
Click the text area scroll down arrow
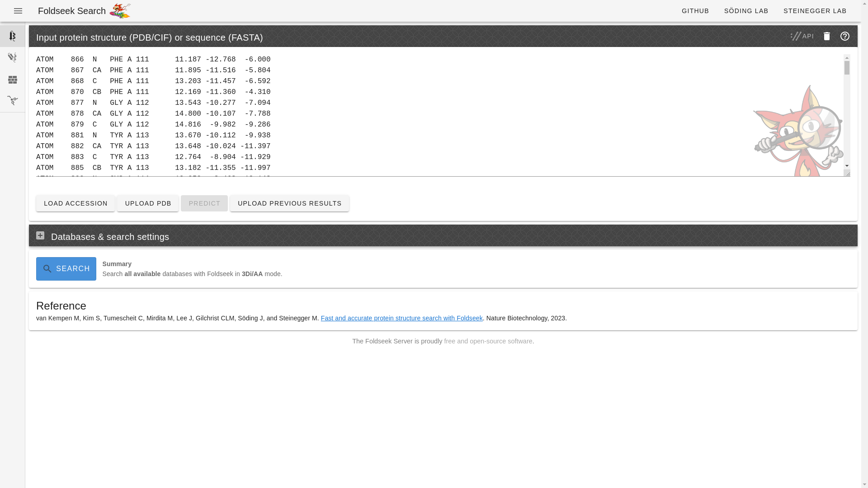(x=847, y=166)
